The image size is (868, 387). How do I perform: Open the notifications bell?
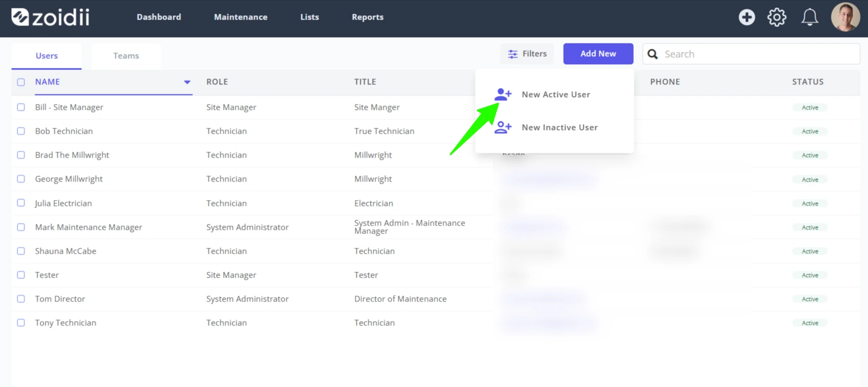[810, 17]
